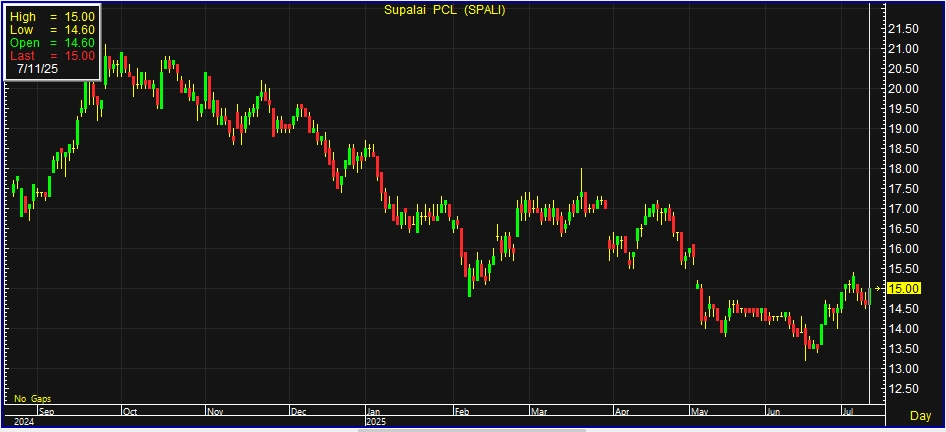Image resolution: width=946 pixels, height=432 pixels.
Task: Click the Jun label on the time axis
Action: point(774,412)
